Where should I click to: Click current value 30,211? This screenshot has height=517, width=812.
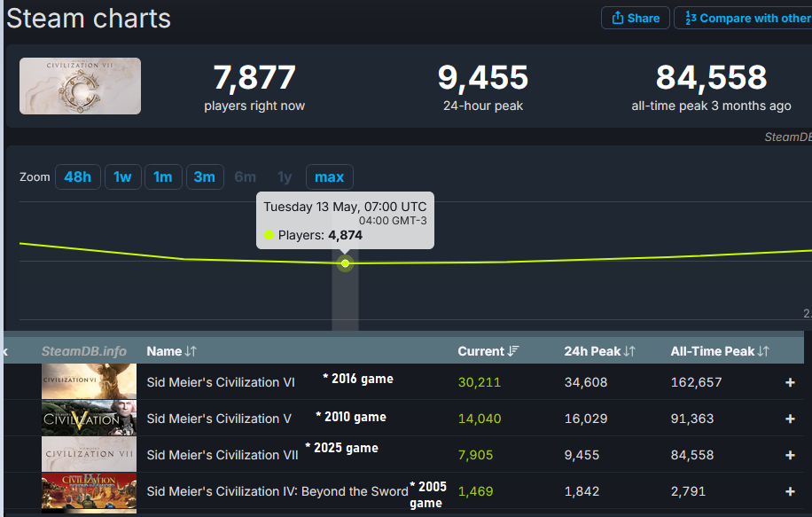(x=480, y=382)
